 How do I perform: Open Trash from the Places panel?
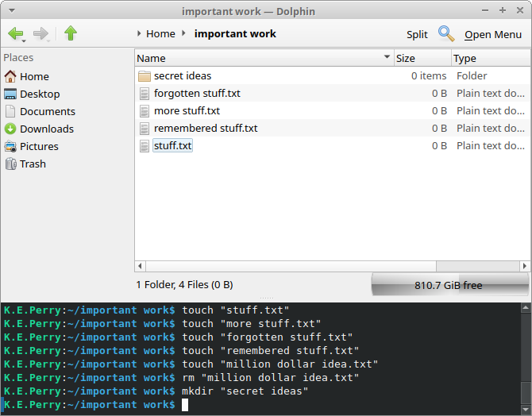(x=33, y=164)
